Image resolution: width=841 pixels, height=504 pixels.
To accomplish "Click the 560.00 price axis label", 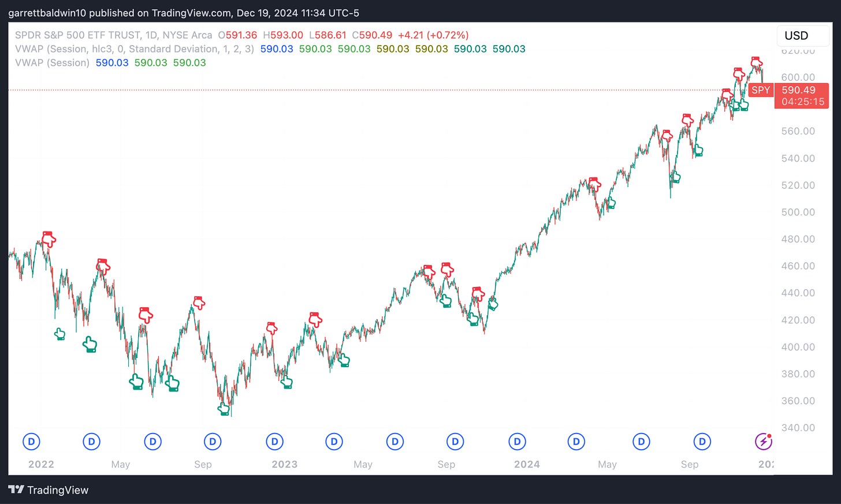I will click(798, 131).
